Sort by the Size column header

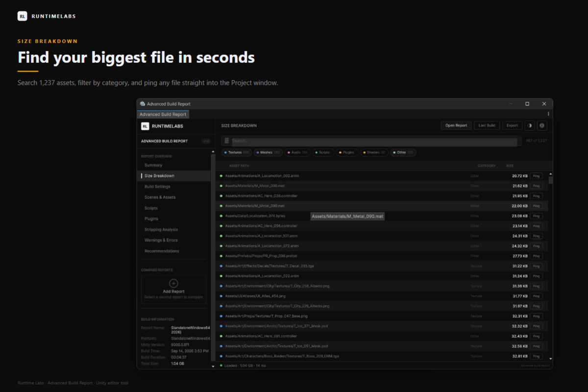510,166
